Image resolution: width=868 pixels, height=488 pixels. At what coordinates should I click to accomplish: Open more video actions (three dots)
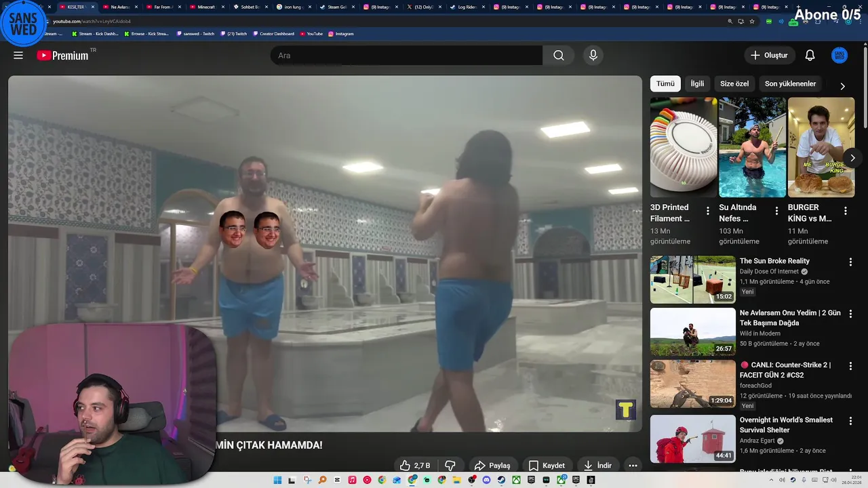(x=633, y=466)
